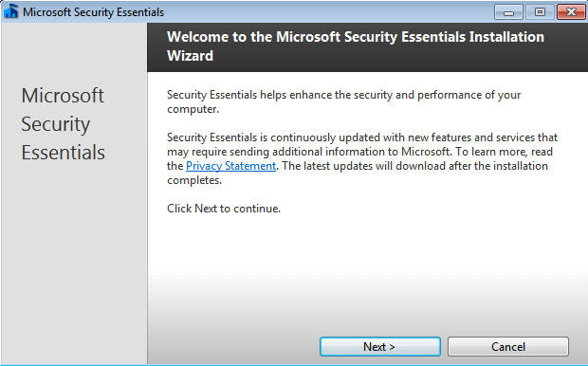The height and width of the screenshot is (366, 588).
Task: Click the word 'Security' in the left sidebar
Action: coord(56,125)
